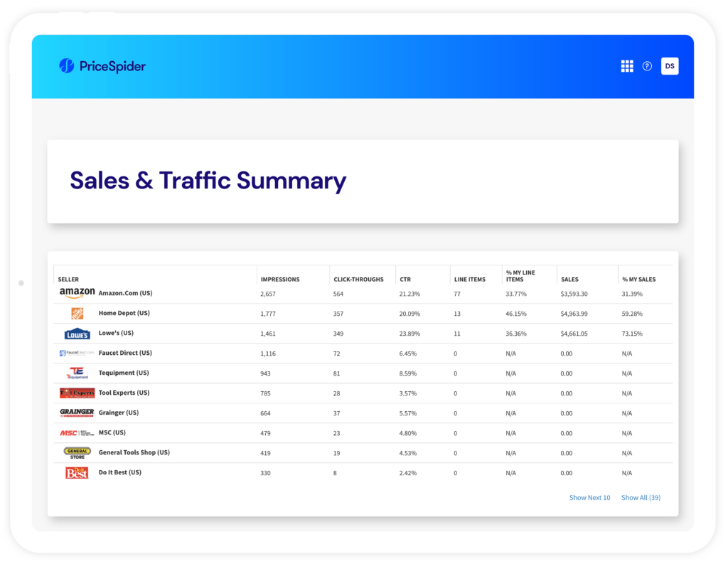Click the Lowe's seller logo

(77, 334)
